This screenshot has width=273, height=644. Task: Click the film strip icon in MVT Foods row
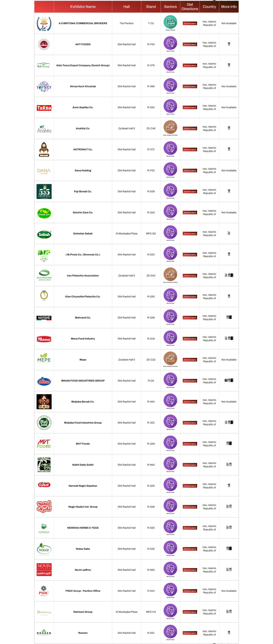click(x=230, y=443)
